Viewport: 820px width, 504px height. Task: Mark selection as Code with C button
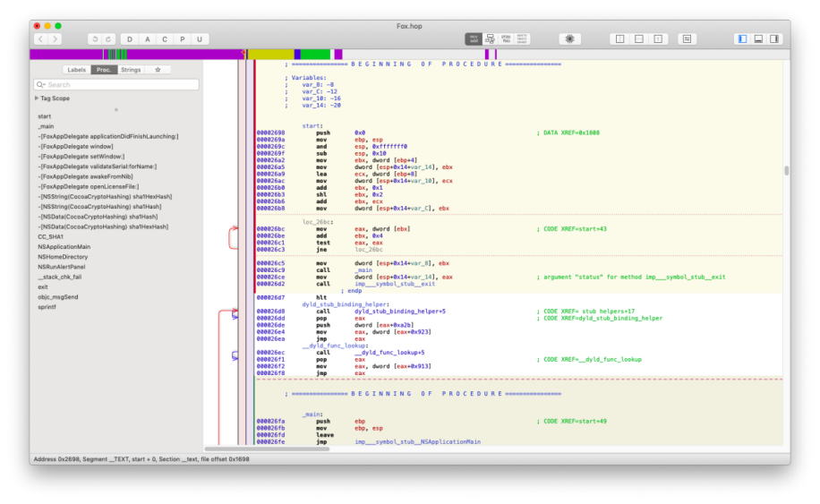coord(165,39)
